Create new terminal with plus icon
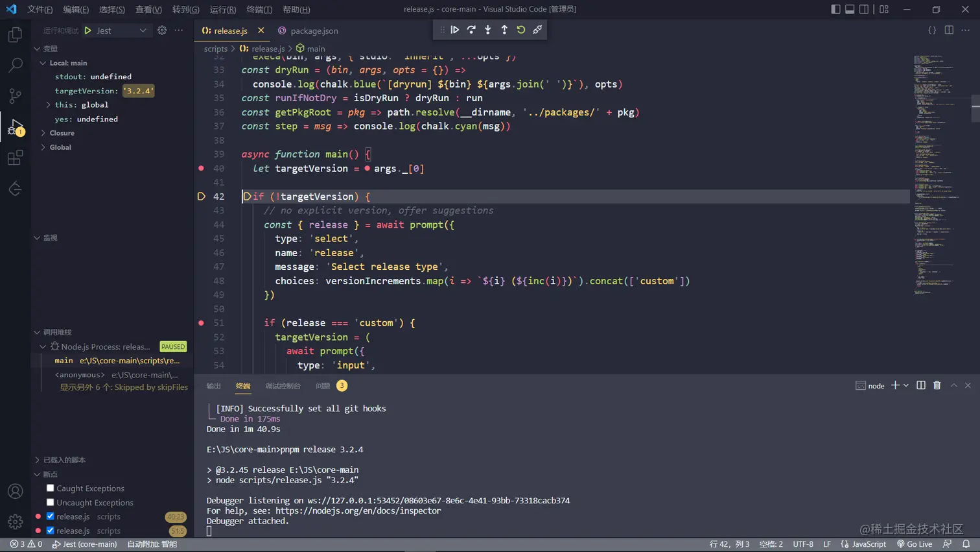This screenshot has width=980, height=552. (895, 385)
